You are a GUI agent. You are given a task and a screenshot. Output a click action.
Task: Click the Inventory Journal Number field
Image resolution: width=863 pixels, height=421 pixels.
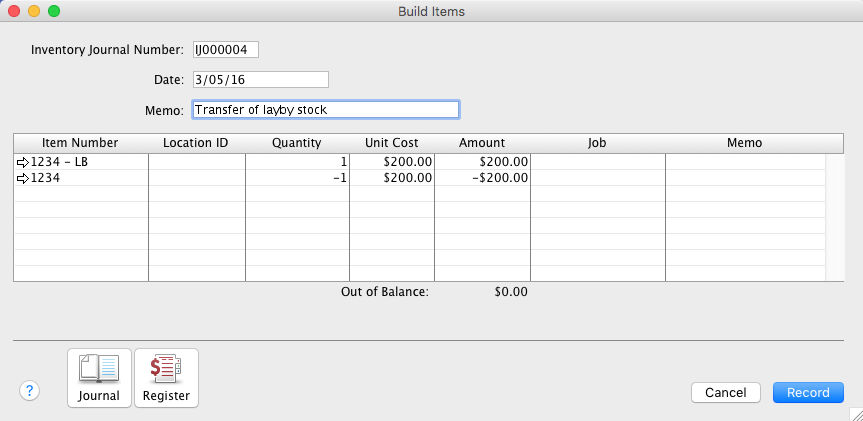tap(225, 50)
